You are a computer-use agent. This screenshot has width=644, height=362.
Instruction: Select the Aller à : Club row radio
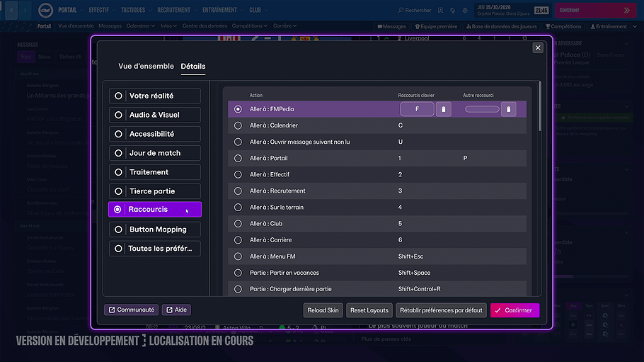(x=238, y=223)
